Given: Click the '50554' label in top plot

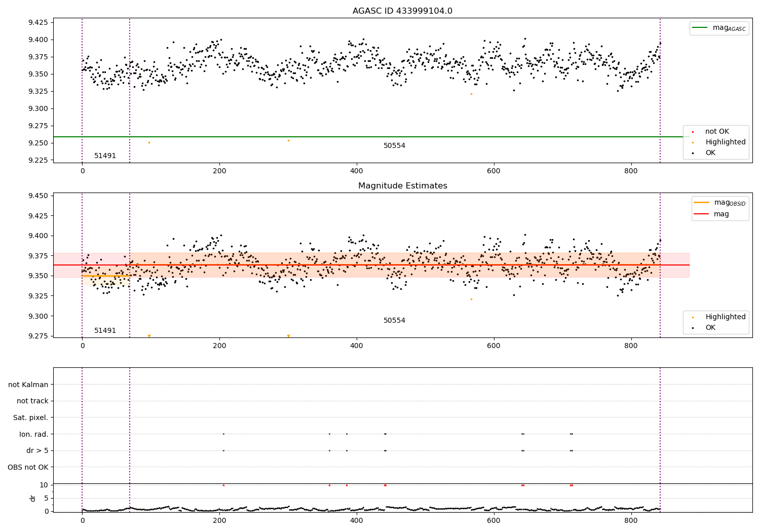Looking at the screenshot, I should point(394,146).
